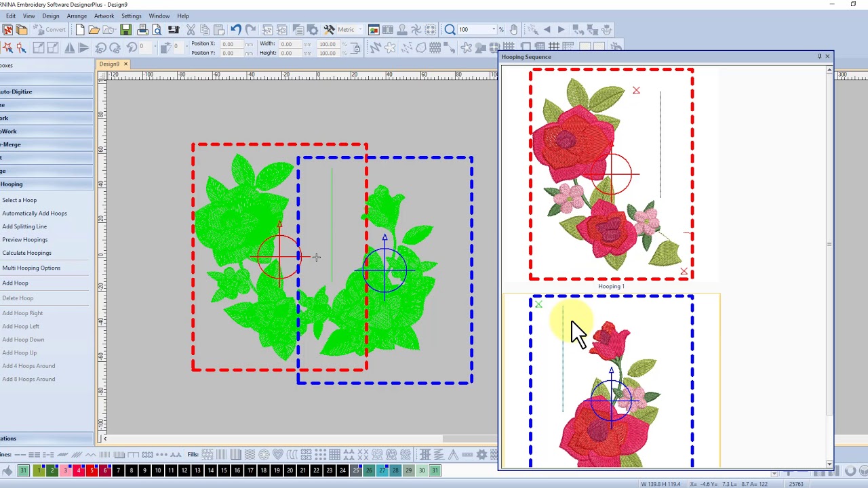The height and width of the screenshot is (488, 868).
Task: Click the New blank design icon
Action: (x=80, y=30)
